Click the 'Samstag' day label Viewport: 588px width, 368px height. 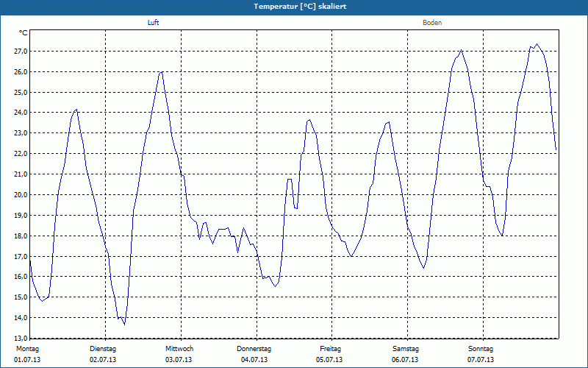(406, 349)
